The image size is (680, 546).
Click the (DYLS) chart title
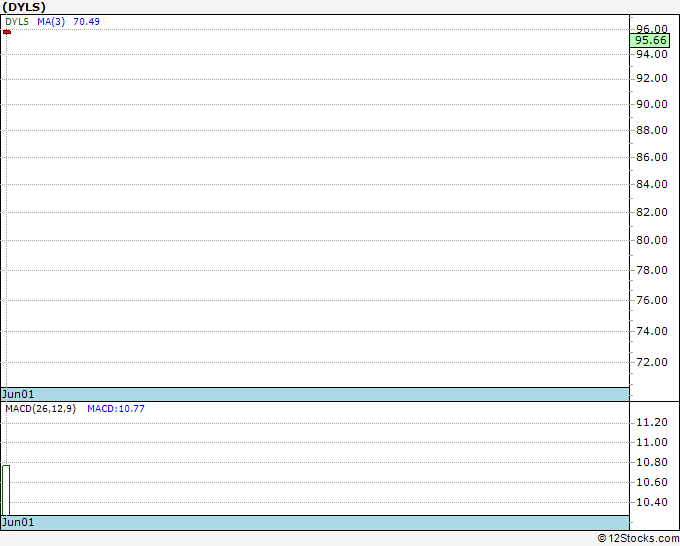[24, 7]
